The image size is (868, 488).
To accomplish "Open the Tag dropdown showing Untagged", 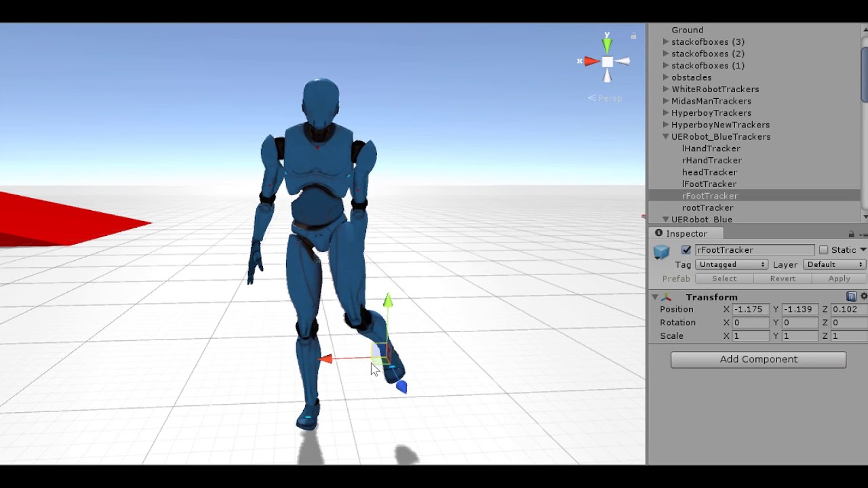I will pyautogui.click(x=731, y=264).
